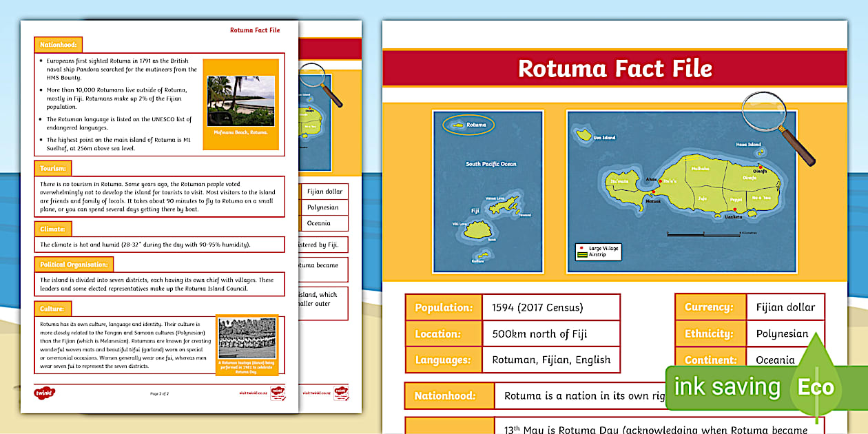Select the Tourism section heading
This screenshot has width=868, height=434.
coord(52,167)
